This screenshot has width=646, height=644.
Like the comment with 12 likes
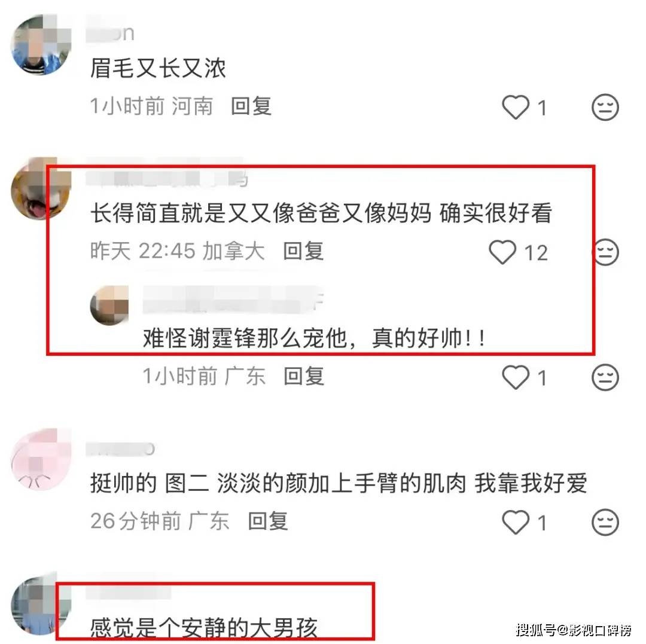tap(502, 252)
